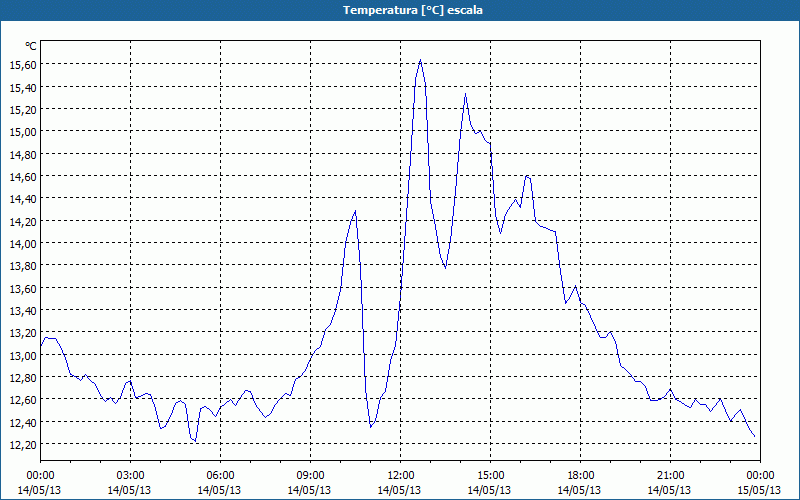
Task: Click the °C unit label above the axis
Action: pyautogui.click(x=31, y=46)
